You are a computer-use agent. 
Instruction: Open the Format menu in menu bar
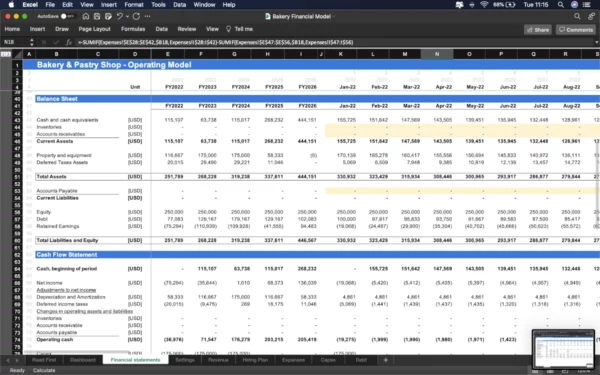[134, 5]
